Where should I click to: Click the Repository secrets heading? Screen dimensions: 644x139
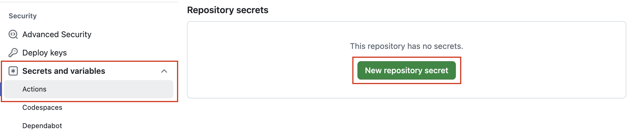click(228, 10)
